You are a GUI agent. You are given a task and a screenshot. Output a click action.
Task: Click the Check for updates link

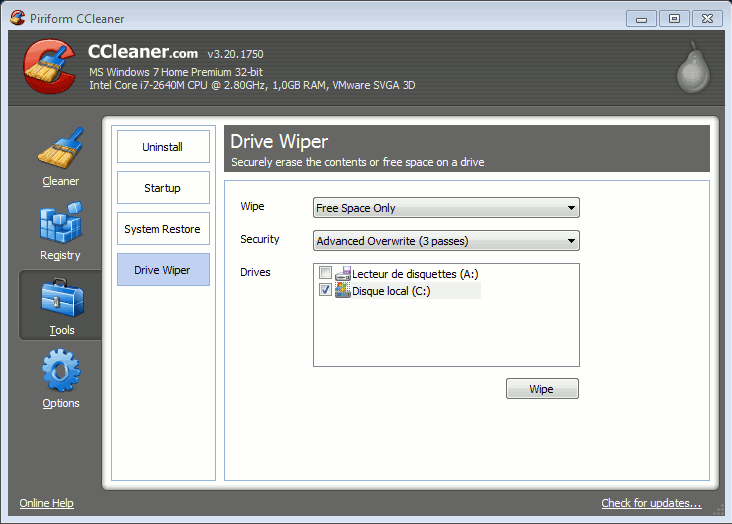[x=651, y=503]
